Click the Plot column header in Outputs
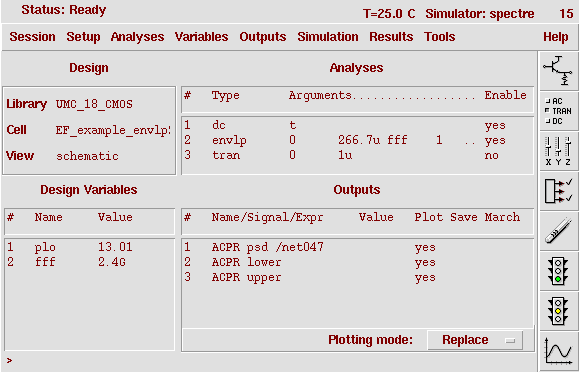This screenshot has width=579, height=372. point(428,217)
